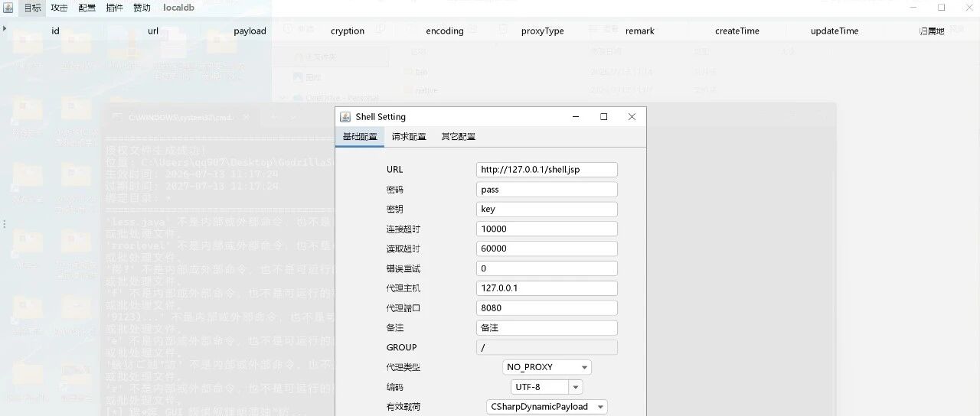
Task: Sort by the cryption column header
Action: click(348, 31)
